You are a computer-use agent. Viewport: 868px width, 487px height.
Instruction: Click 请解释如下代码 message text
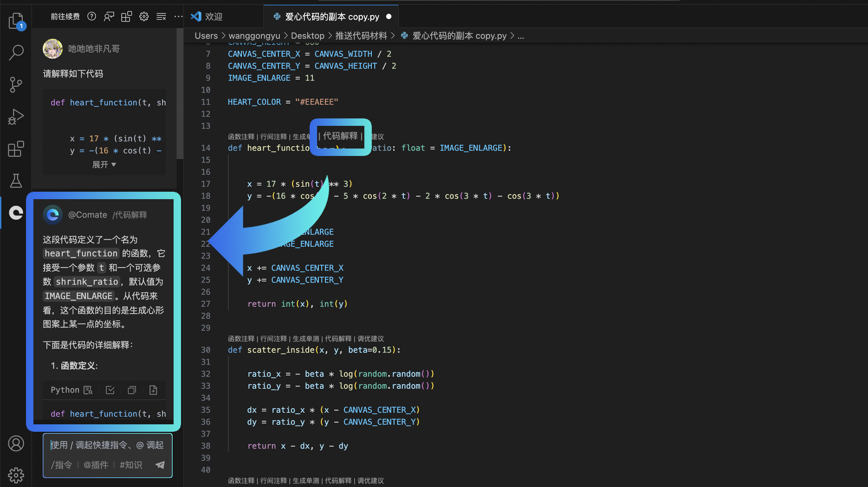tap(73, 74)
